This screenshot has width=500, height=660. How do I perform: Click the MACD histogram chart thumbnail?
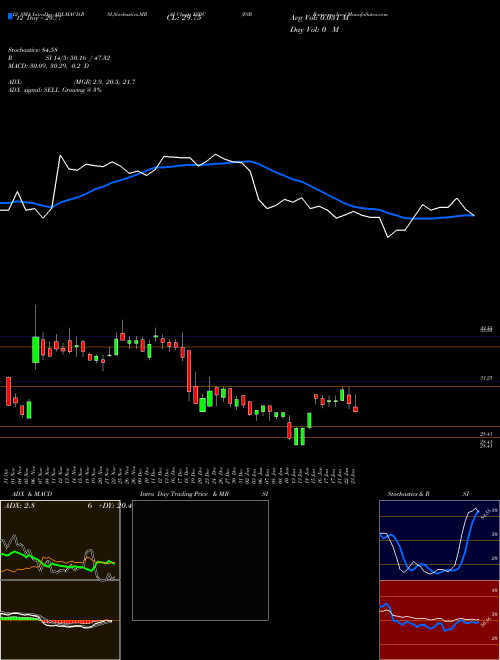pos(60,620)
